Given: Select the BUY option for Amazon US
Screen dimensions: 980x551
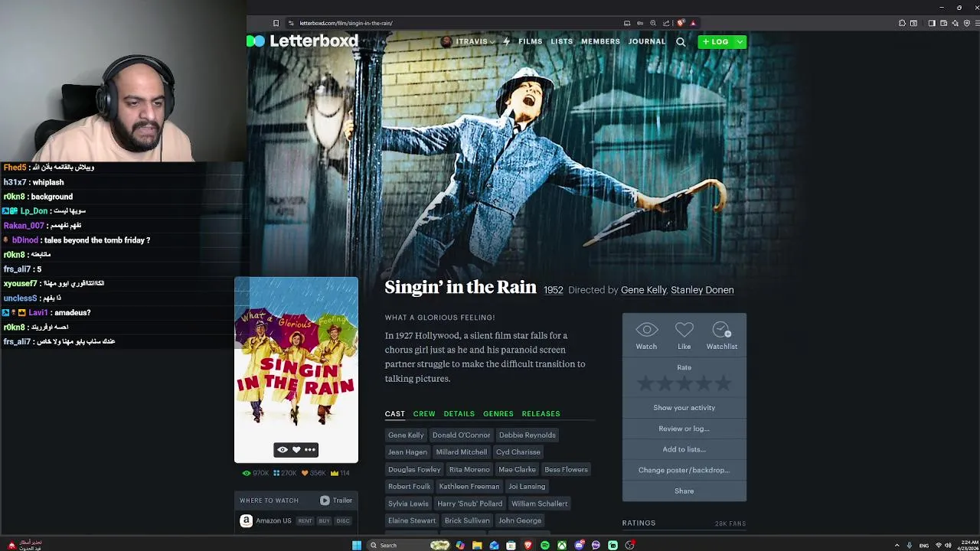Looking at the screenshot, I should tap(324, 521).
